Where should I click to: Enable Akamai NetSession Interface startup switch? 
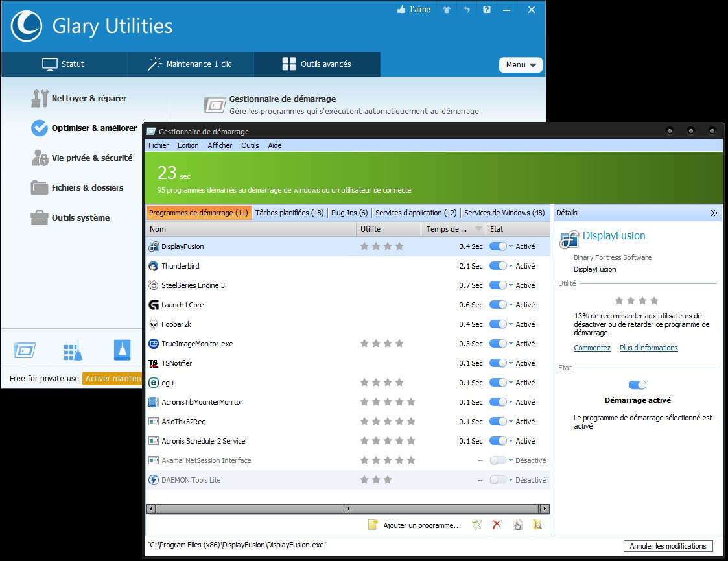pyautogui.click(x=498, y=460)
